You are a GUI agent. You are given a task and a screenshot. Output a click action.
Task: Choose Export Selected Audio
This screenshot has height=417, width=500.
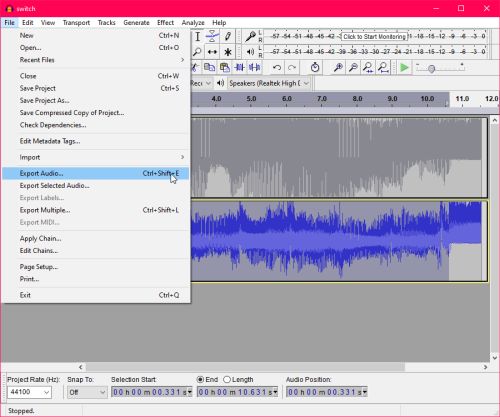tap(96, 186)
